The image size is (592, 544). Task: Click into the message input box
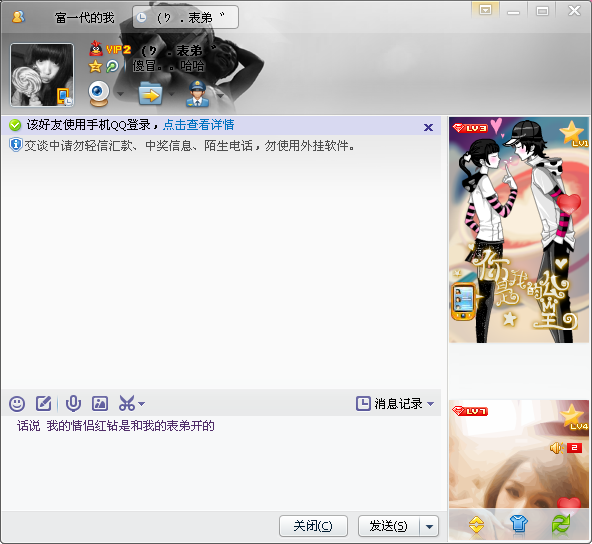(221, 463)
